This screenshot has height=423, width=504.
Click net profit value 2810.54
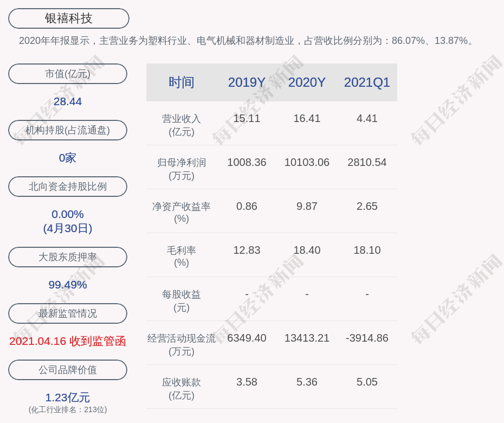tap(367, 163)
